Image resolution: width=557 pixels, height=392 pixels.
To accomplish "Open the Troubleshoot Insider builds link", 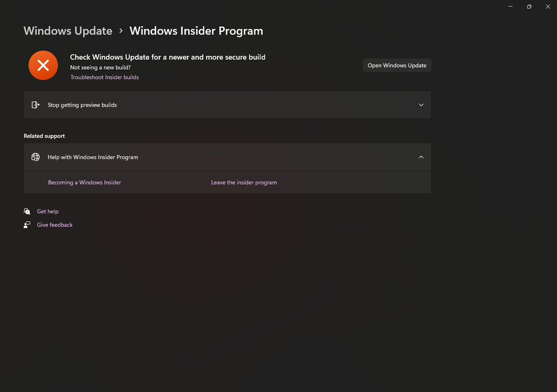I will [x=104, y=77].
